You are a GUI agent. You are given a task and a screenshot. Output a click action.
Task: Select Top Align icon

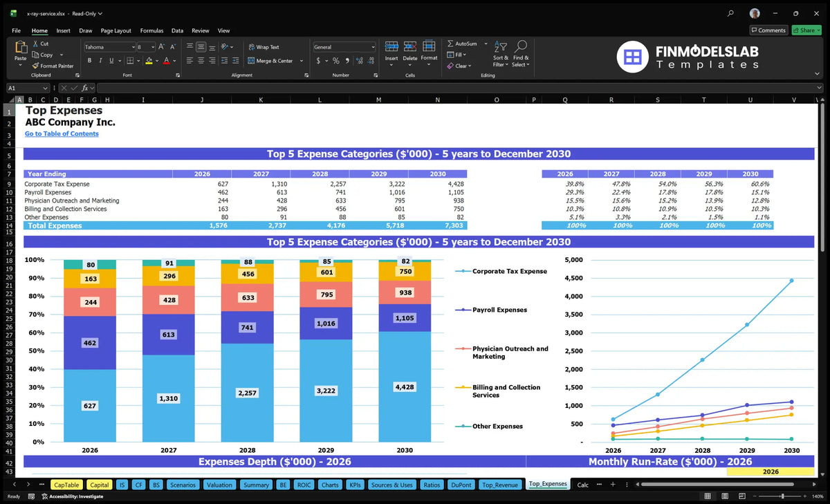(x=190, y=47)
